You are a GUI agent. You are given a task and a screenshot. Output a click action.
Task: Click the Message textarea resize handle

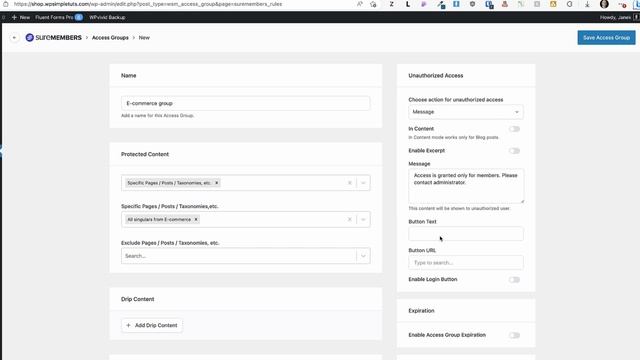pyautogui.click(x=522, y=201)
